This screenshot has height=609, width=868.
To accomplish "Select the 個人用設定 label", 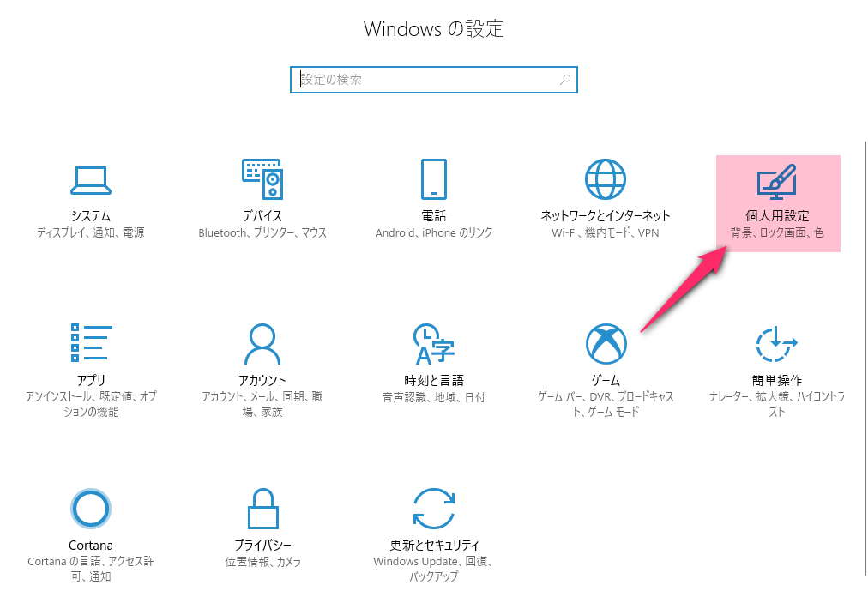I will tap(777, 215).
